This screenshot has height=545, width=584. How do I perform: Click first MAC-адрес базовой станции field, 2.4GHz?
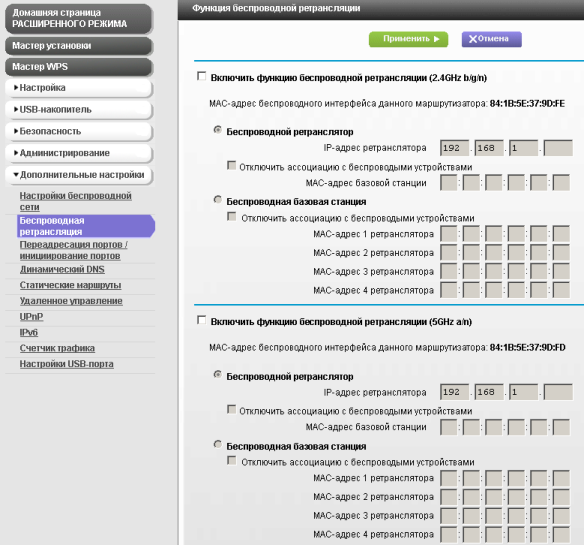coord(449,183)
